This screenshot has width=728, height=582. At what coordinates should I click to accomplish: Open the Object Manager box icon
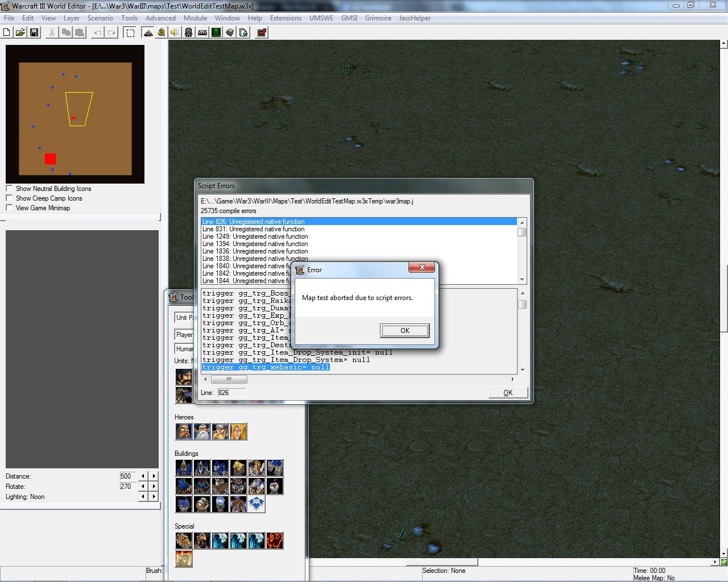[x=230, y=32]
